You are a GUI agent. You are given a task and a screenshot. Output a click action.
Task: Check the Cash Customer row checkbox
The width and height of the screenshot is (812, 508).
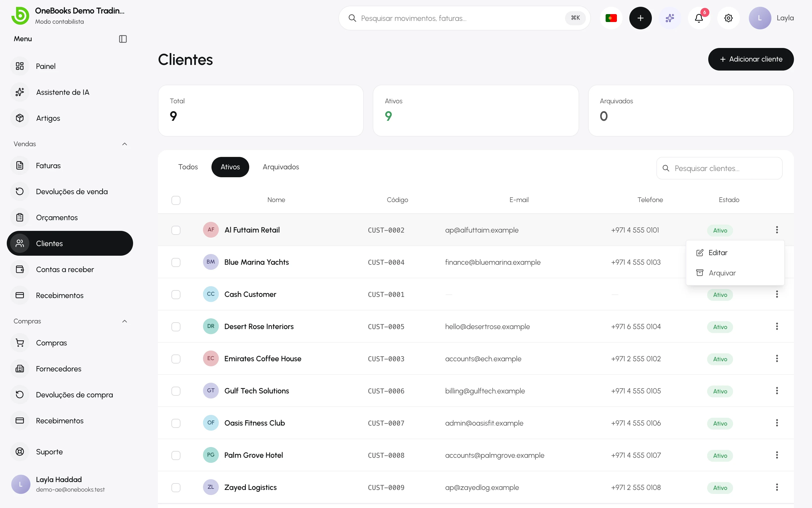pos(176,295)
